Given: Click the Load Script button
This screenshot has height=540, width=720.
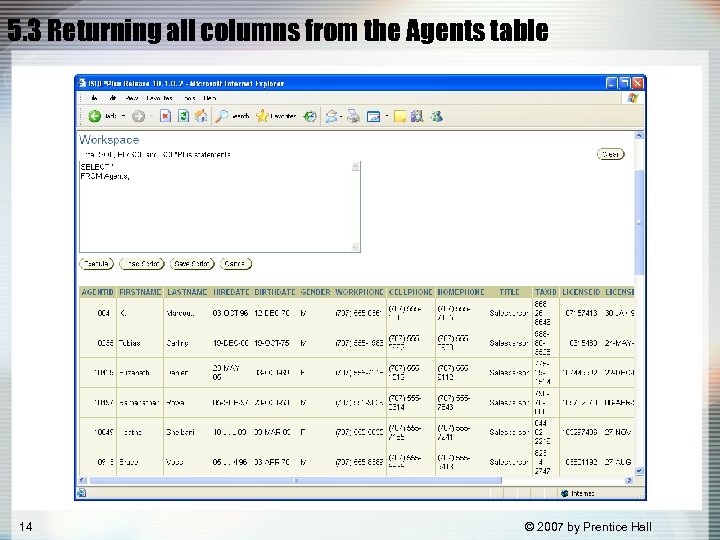Looking at the screenshot, I should [x=142, y=264].
